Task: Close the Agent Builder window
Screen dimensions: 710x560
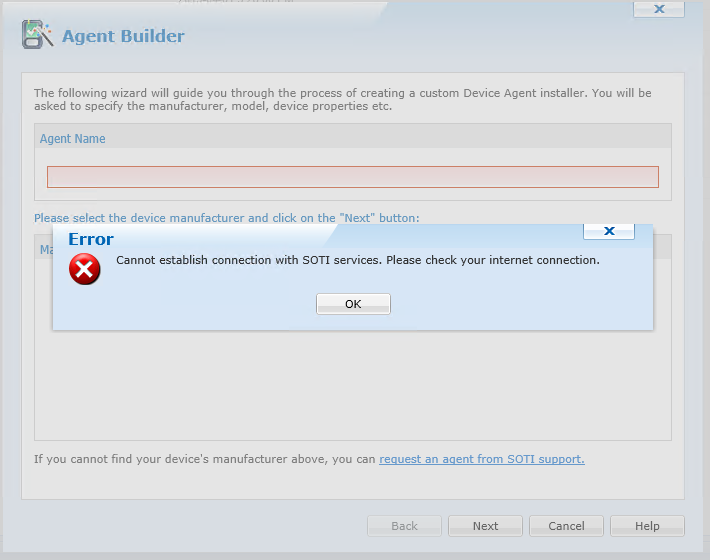Action: pyautogui.click(x=658, y=9)
